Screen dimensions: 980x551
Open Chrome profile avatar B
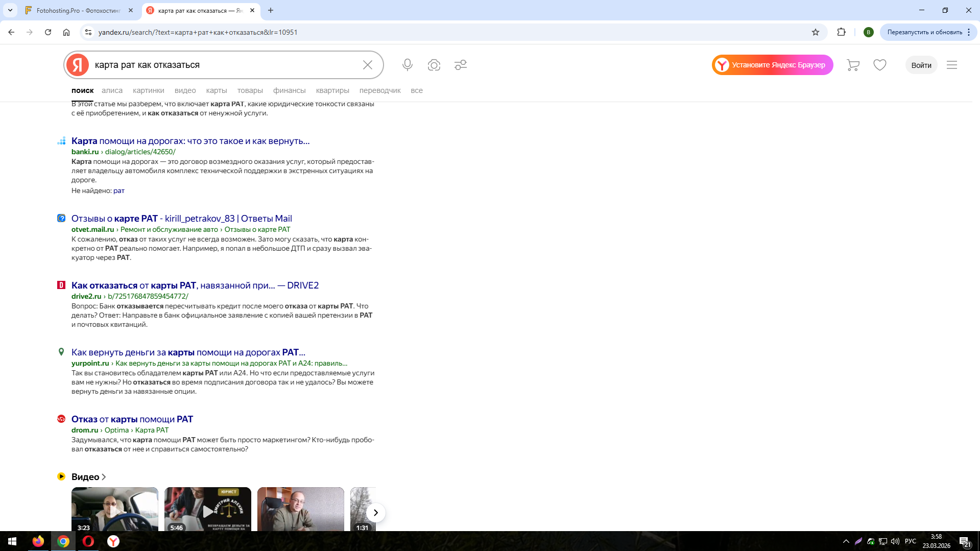click(x=869, y=32)
